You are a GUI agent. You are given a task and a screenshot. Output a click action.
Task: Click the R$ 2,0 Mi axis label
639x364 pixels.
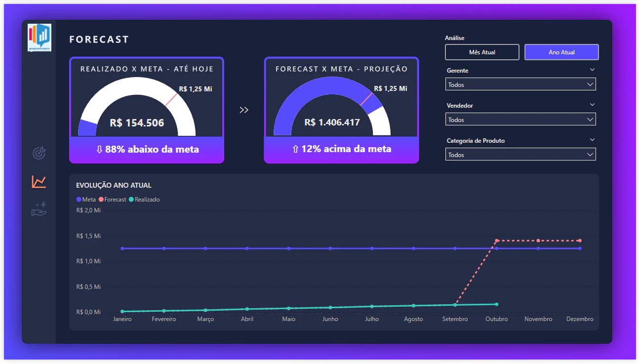(x=88, y=210)
